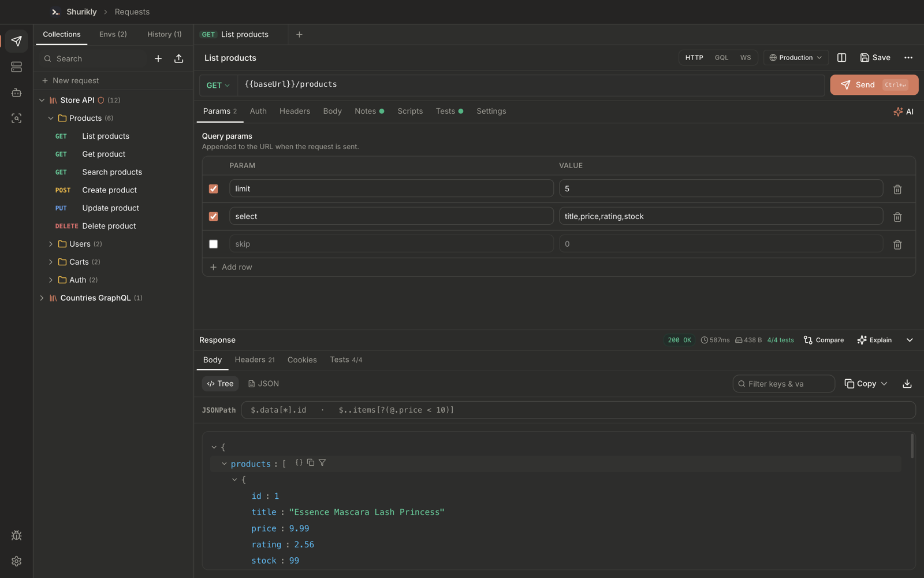Click the export upload icon in Collections

pyautogui.click(x=179, y=58)
